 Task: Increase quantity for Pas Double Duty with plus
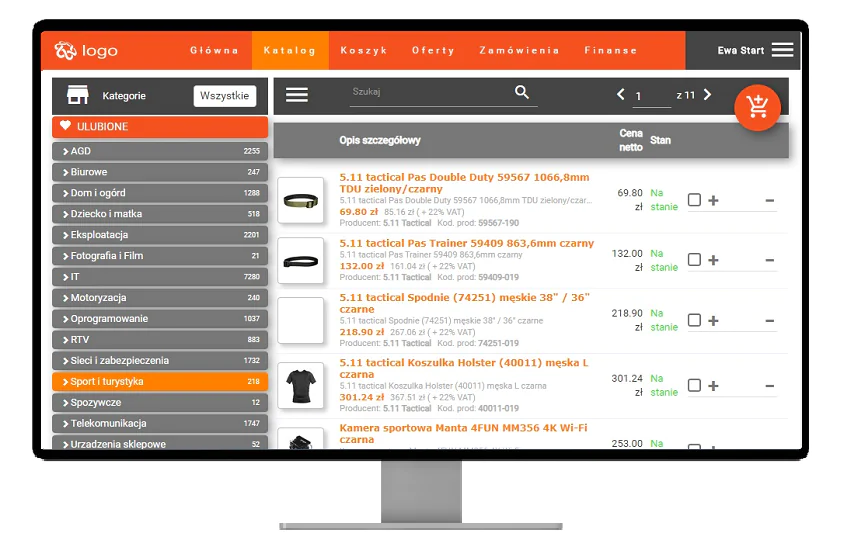click(713, 200)
